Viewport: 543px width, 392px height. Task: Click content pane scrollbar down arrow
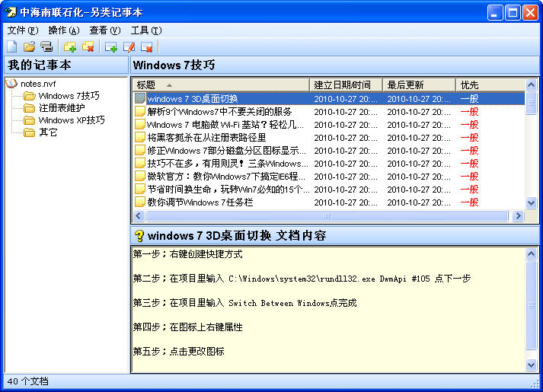(x=531, y=365)
